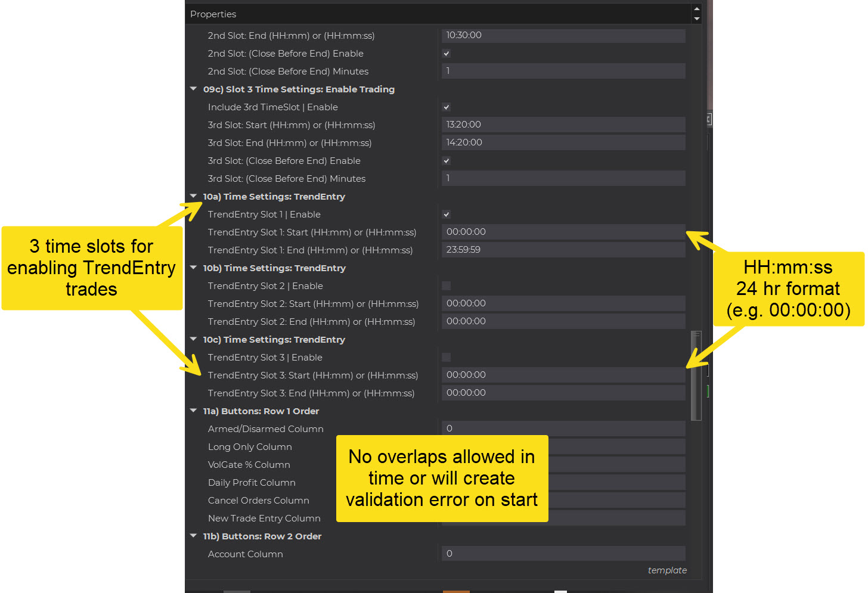
Task: Toggle 3rd Slot Close Before End Enable
Action: (447, 161)
